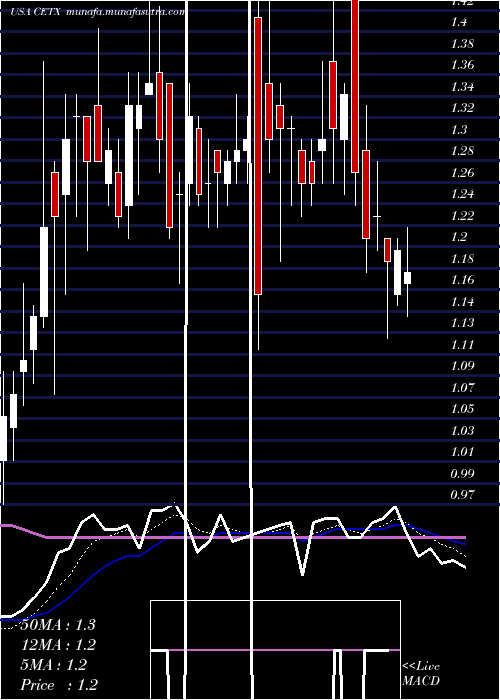Click the 1.2 price axis label
This screenshot has height=700, width=500.
tap(459, 237)
